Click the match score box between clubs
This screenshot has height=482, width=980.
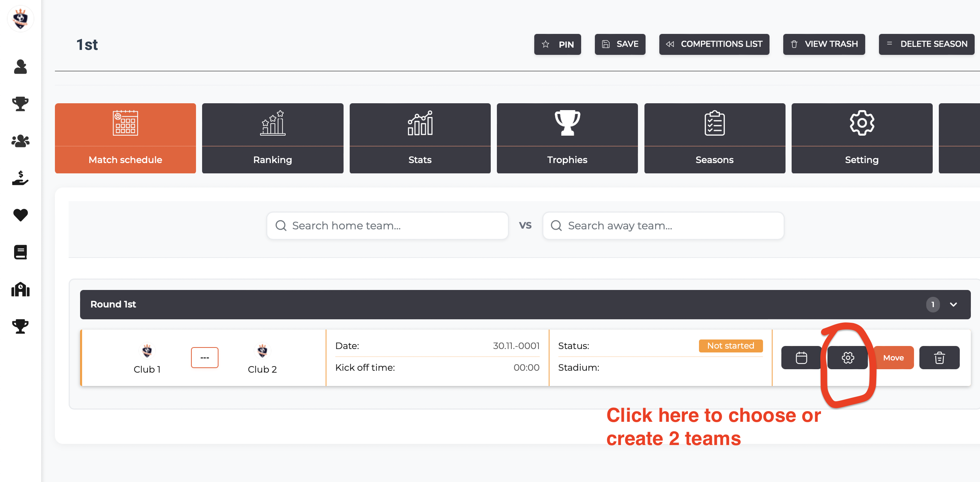click(204, 357)
